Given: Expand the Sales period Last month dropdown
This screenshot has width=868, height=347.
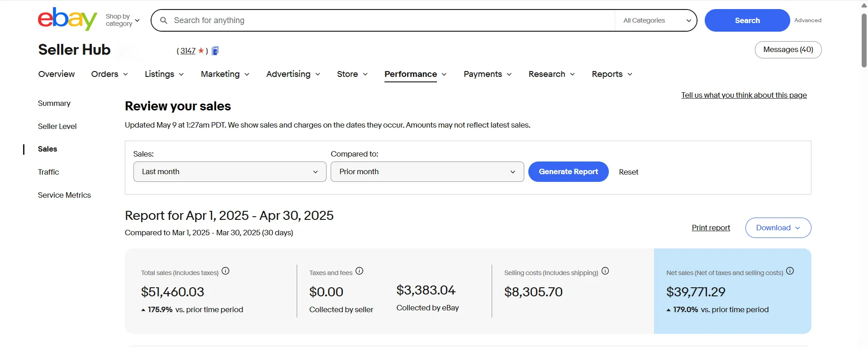Looking at the screenshot, I should coord(230,172).
